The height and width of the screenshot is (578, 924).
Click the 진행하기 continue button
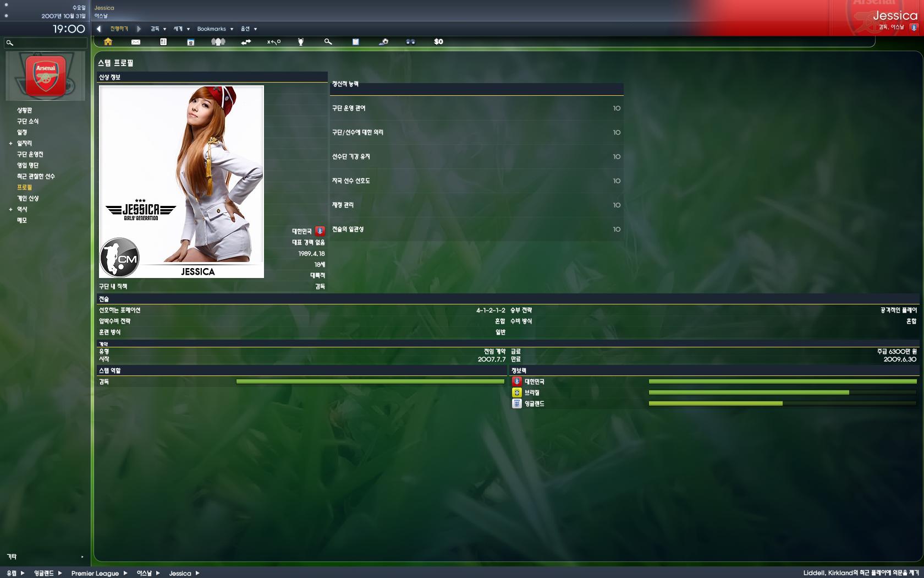(x=119, y=29)
